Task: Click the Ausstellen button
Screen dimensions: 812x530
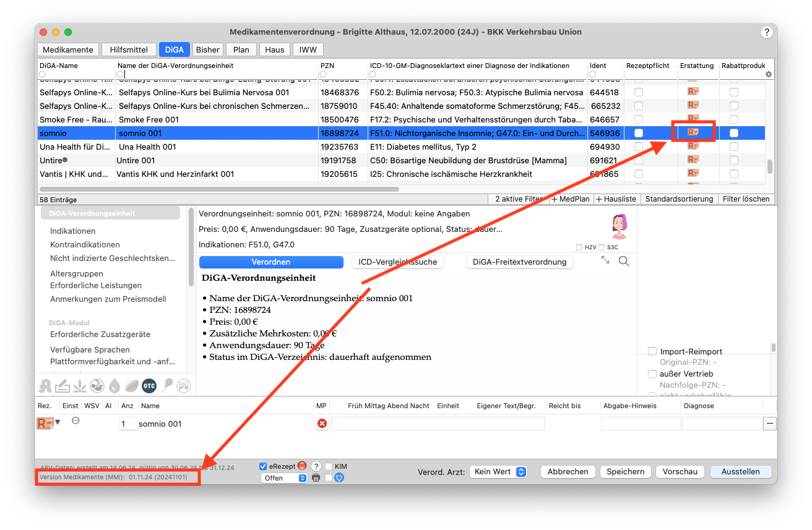Action: point(741,472)
